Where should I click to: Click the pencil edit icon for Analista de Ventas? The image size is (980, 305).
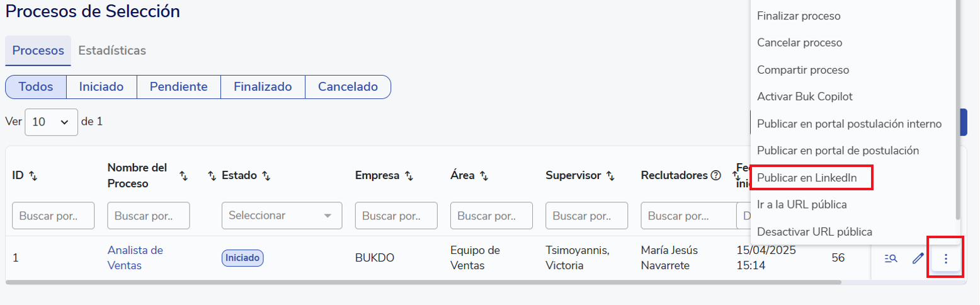click(918, 258)
